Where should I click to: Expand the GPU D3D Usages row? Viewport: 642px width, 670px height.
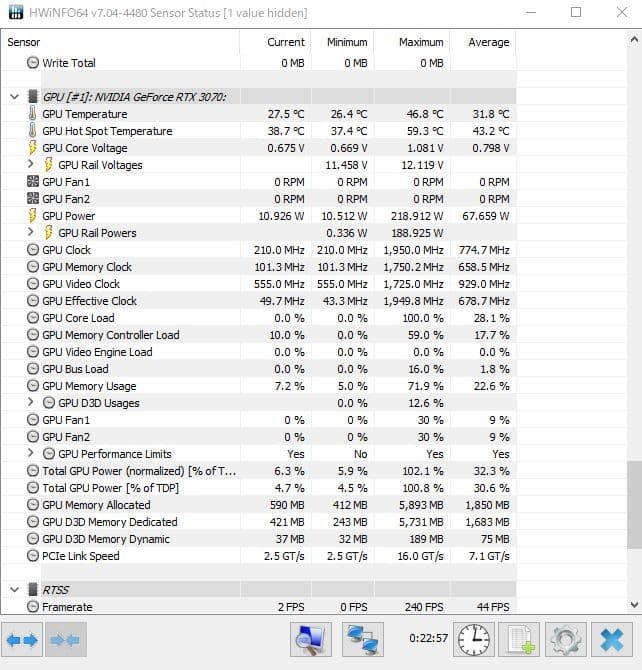30,402
